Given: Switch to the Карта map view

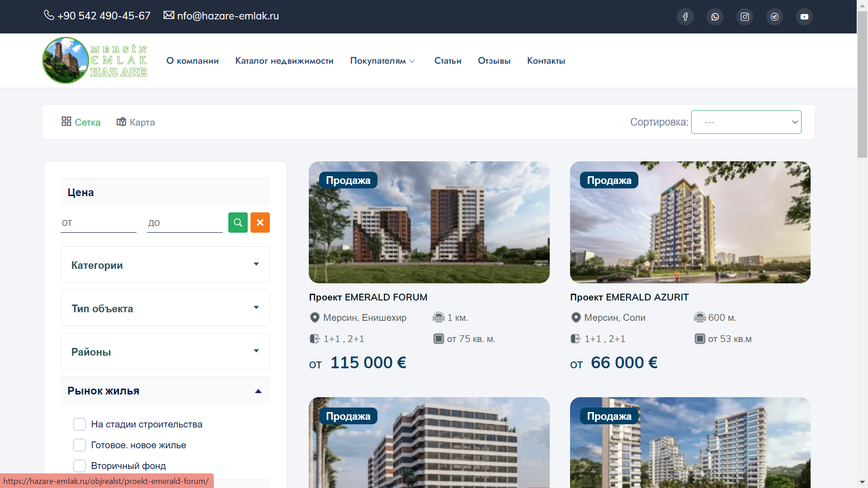Looking at the screenshot, I should (136, 122).
